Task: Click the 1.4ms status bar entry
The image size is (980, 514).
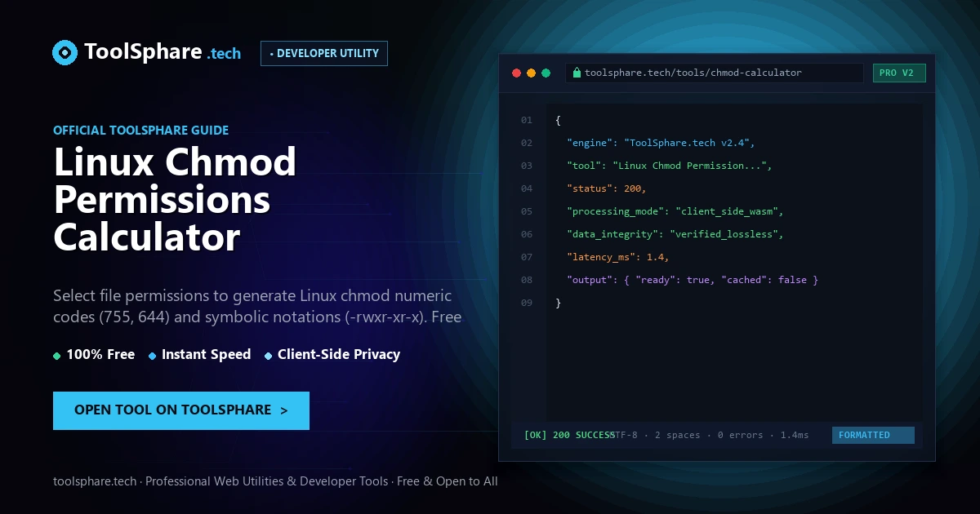Action: 795,435
